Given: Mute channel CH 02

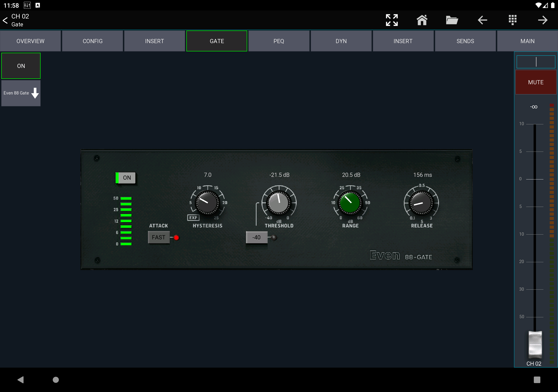Looking at the screenshot, I should [x=536, y=82].
